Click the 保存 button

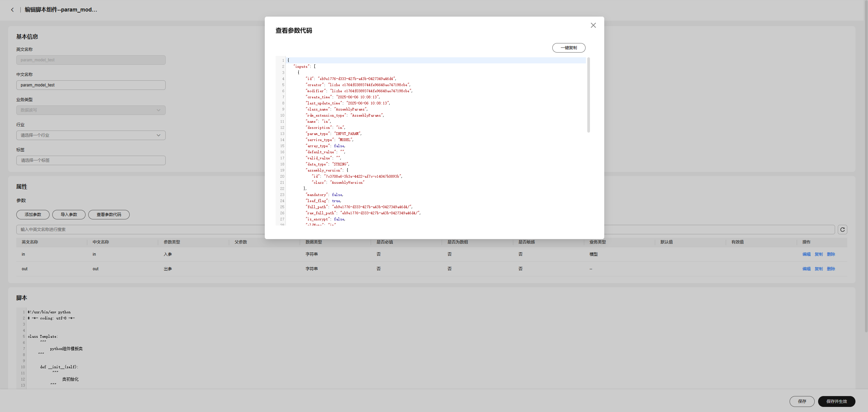tap(802, 401)
